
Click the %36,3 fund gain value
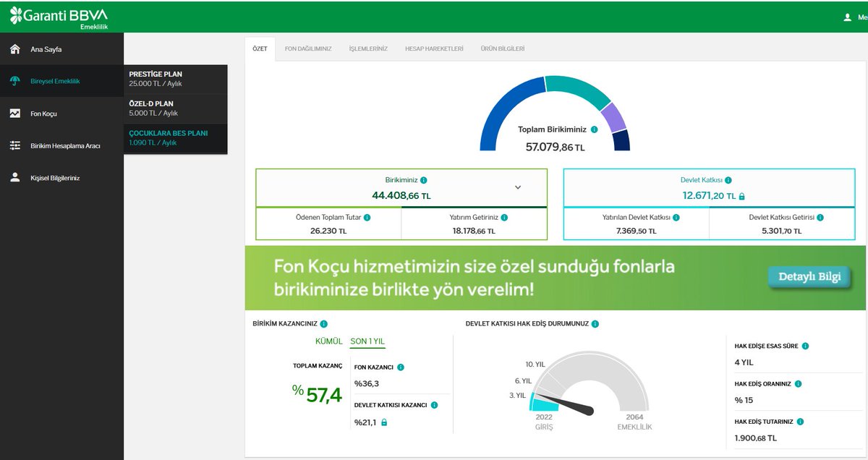(x=367, y=384)
